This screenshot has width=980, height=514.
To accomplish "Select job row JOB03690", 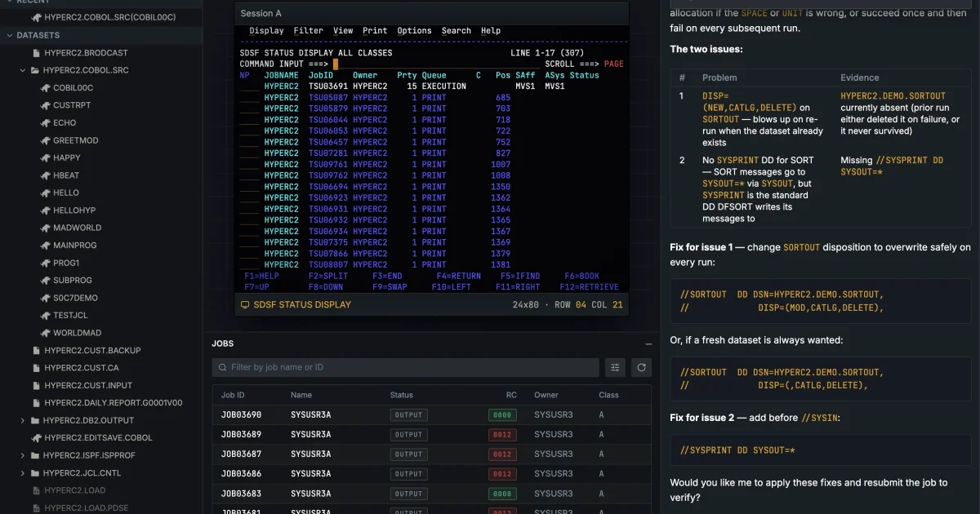I will point(431,414).
